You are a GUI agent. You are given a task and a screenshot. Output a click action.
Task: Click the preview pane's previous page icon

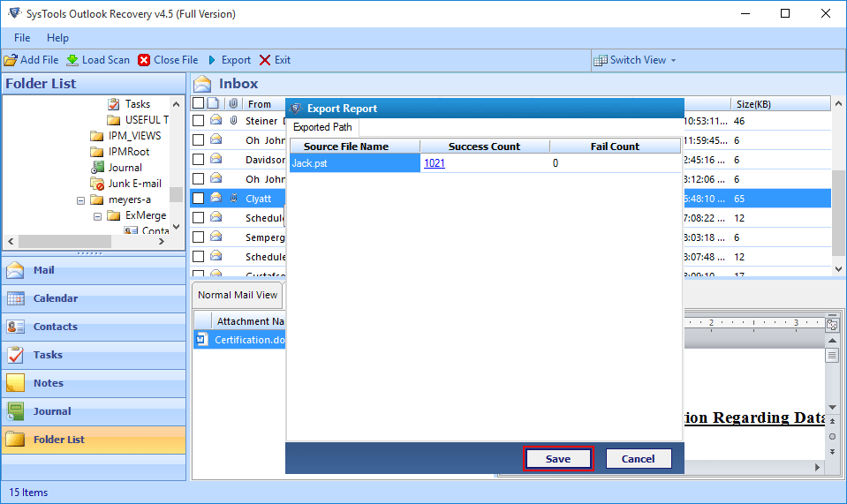832,421
